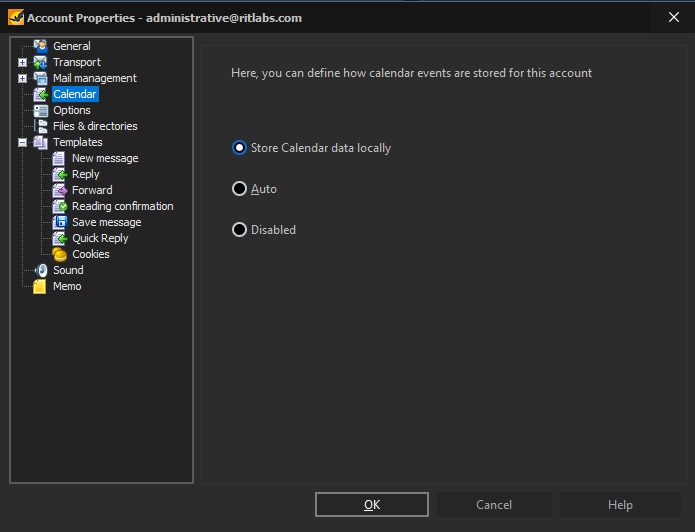Click the Mail management icon

(x=40, y=78)
